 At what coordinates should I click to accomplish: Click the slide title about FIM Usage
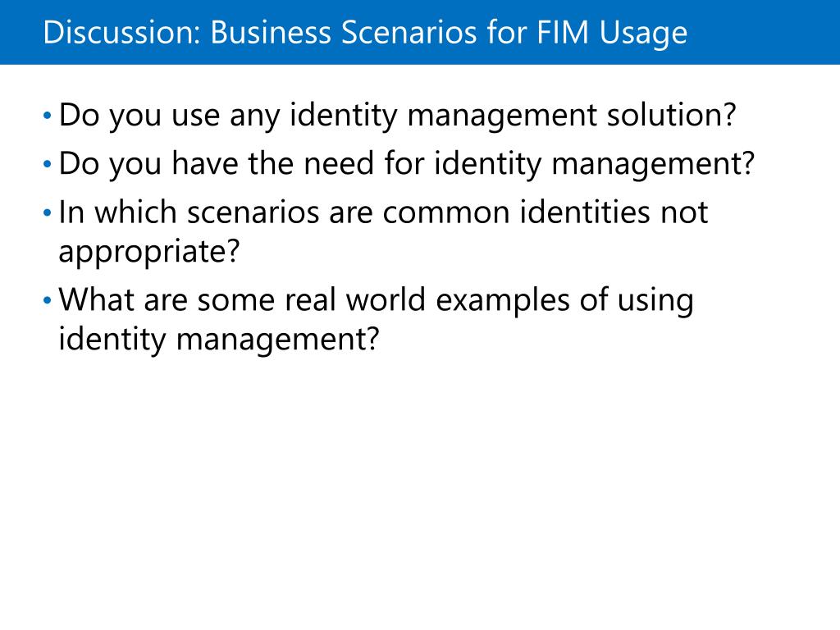tap(365, 32)
